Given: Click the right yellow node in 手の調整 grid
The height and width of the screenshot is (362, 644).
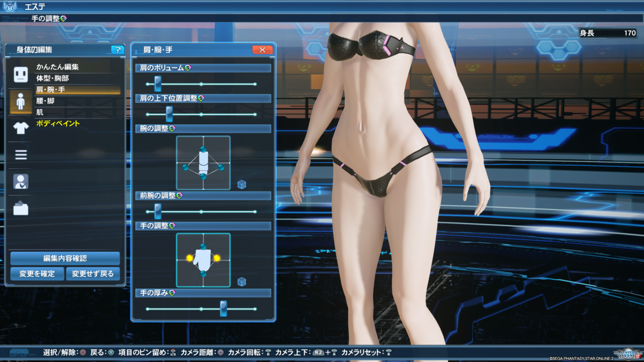Looking at the screenshot, I should pyautogui.click(x=217, y=258).
